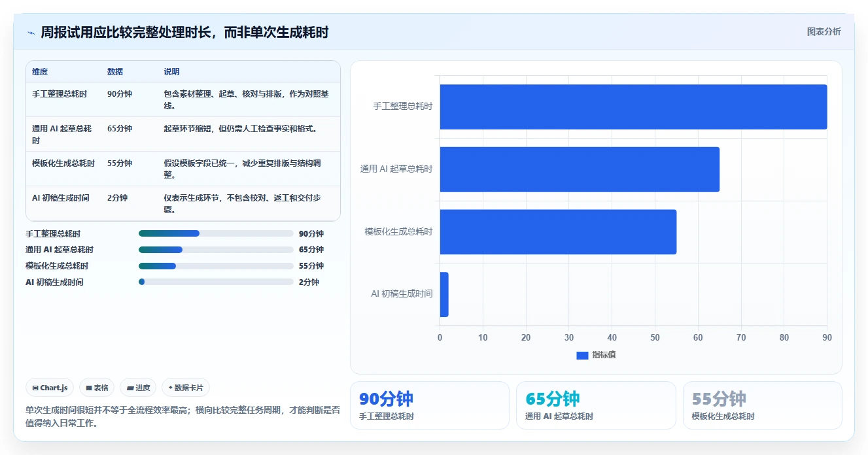
Task: Click the 维度 column header
Action: [40, 72]
